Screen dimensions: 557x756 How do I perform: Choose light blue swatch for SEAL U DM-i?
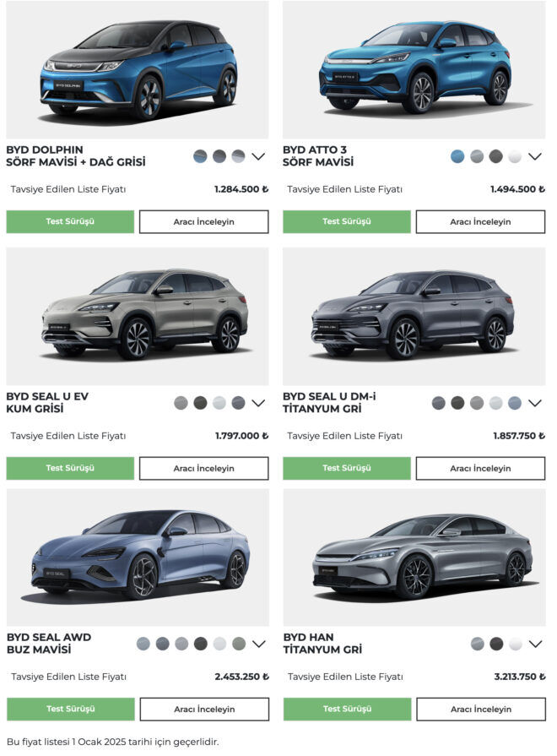[515, 403]
